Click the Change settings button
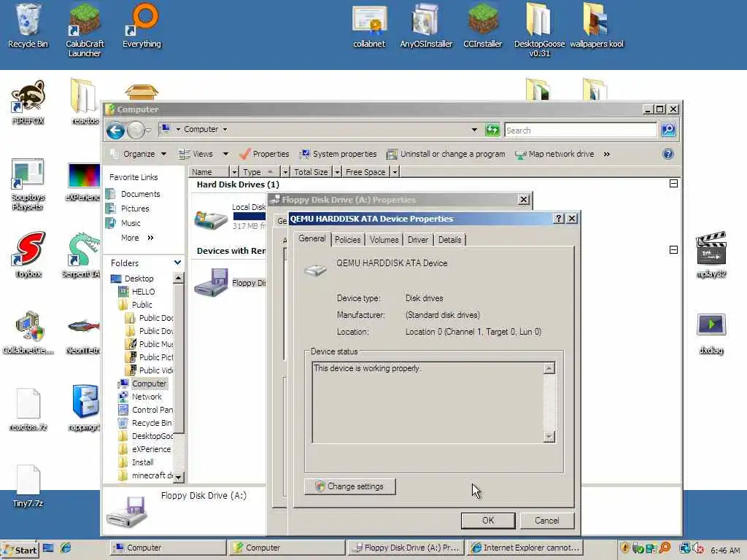Screen dimensions: 747x560 (349, 486)
